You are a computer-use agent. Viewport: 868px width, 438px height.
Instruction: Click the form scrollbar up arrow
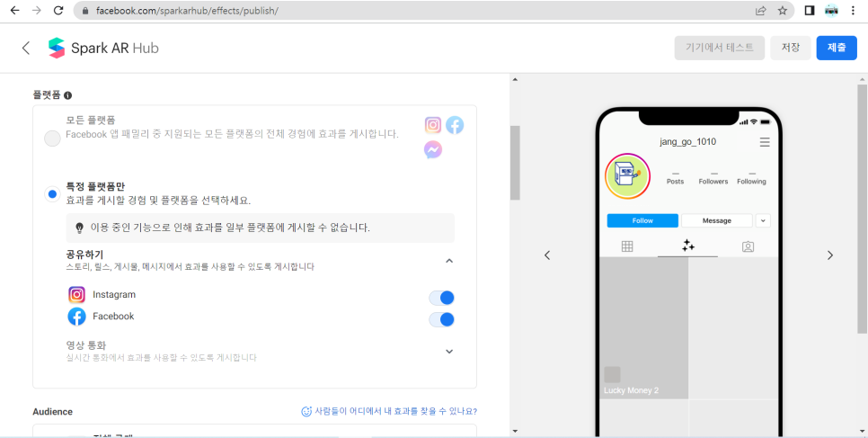(515, 79)
